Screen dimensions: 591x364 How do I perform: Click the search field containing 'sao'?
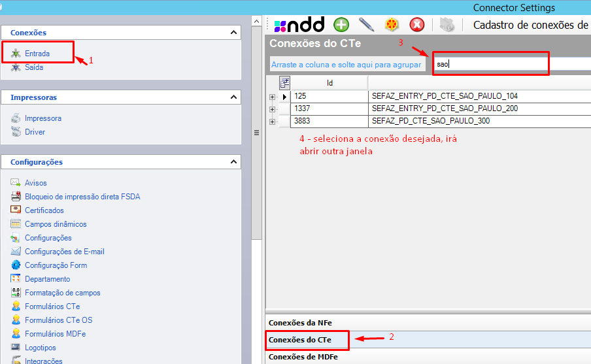coord(490,64)
